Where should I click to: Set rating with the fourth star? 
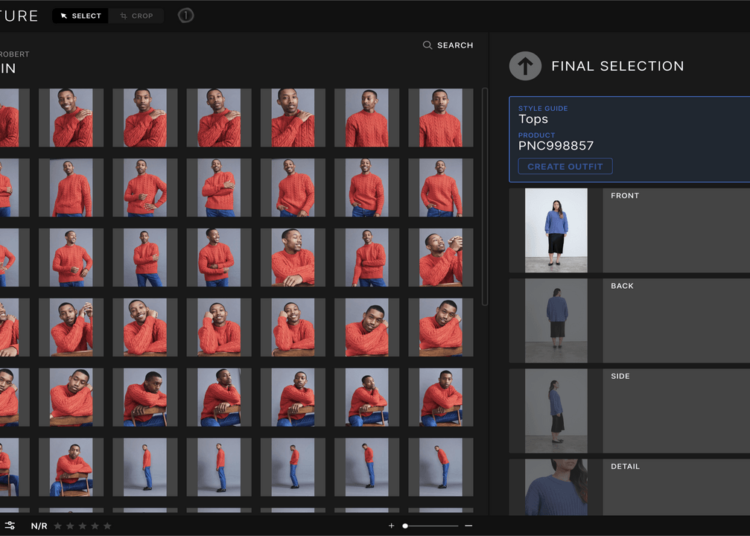95,526
